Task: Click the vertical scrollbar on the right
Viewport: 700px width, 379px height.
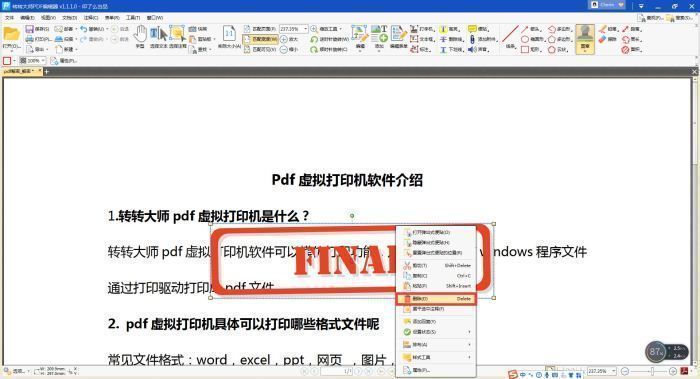Action: 696,221
